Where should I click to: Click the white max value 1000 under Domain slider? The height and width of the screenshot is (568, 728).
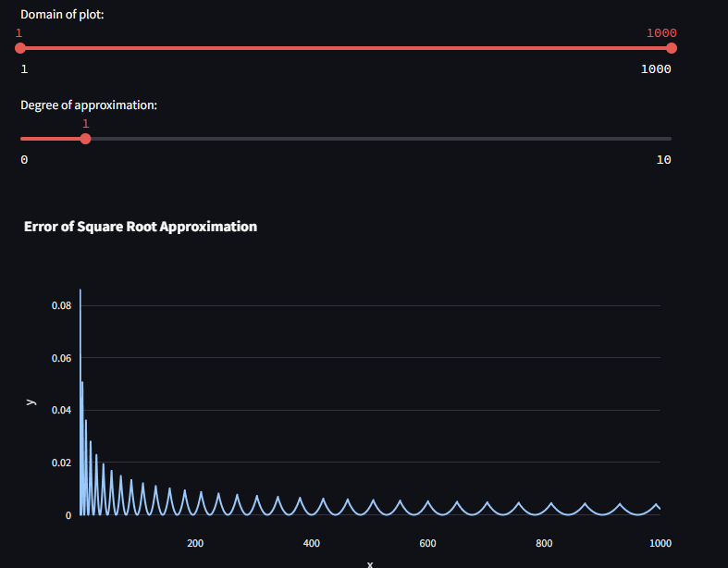click(656, 69)
